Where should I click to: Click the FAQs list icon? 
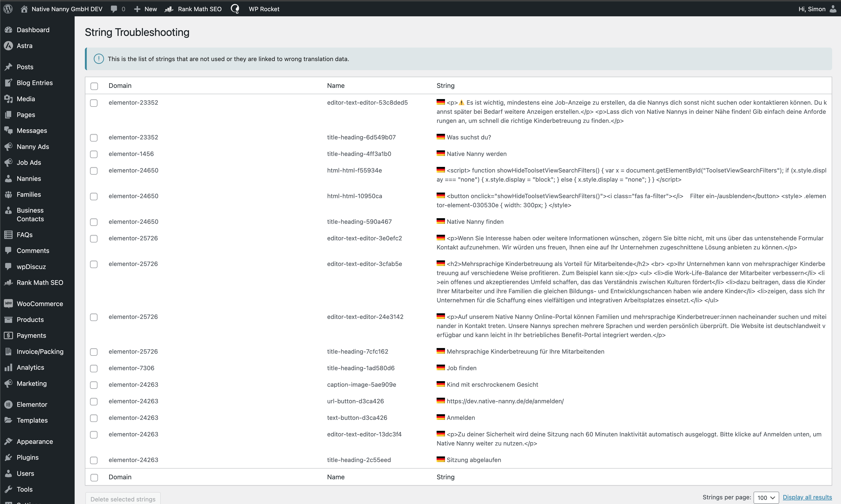[x=8, y=235]
